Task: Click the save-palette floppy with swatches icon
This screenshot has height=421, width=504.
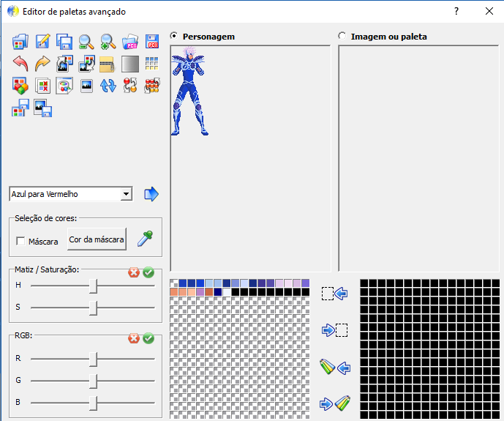Action: pyautogui.click(x=20, y=108)
